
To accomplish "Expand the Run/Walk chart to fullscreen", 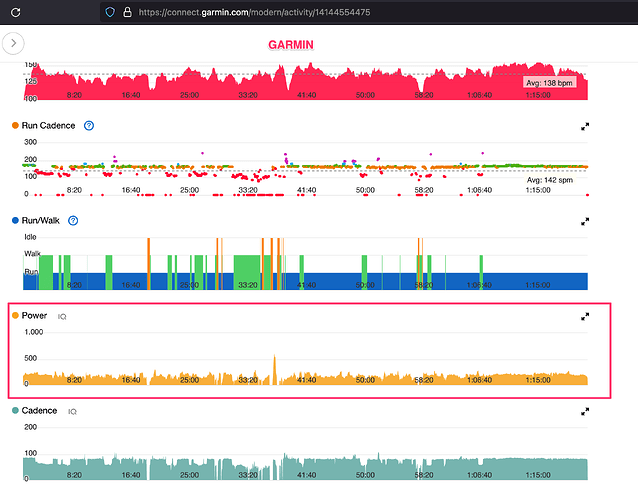I will (585, 220).
